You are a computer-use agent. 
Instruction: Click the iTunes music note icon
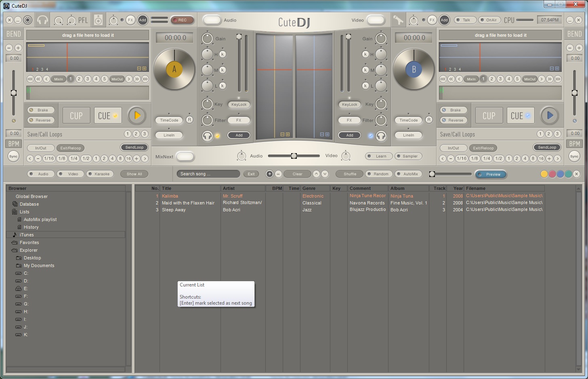(x=15, y=235)
